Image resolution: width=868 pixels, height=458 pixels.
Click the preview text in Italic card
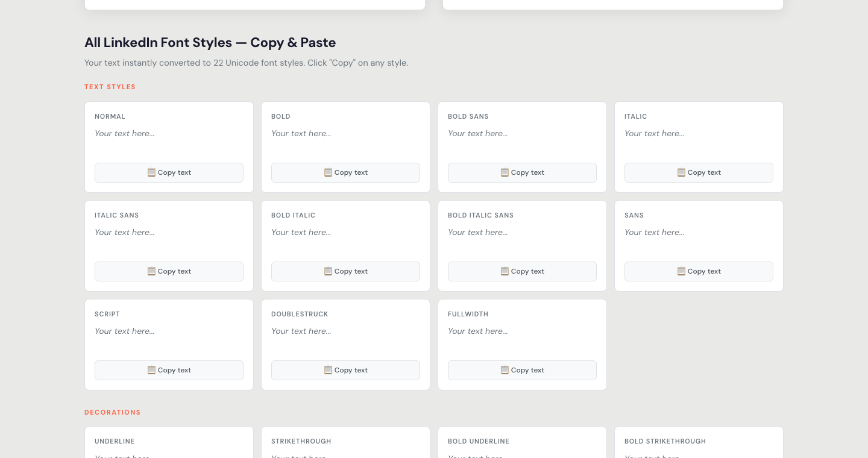point(655,133)
